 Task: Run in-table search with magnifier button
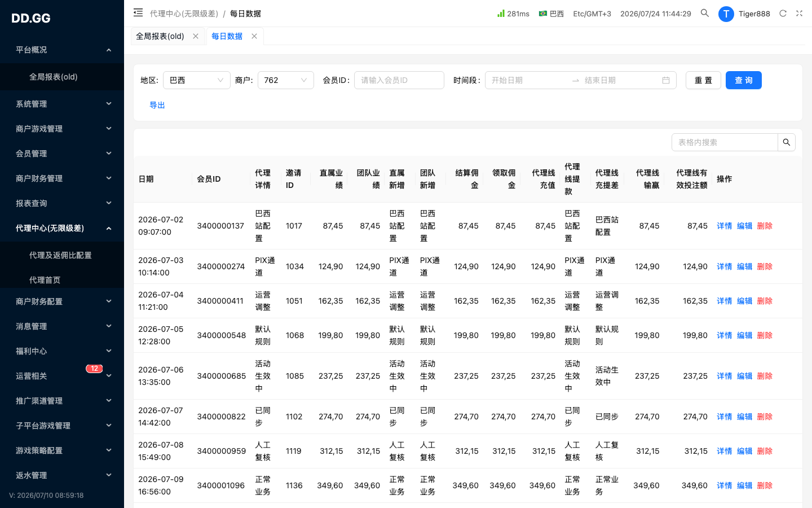(787, 142)
